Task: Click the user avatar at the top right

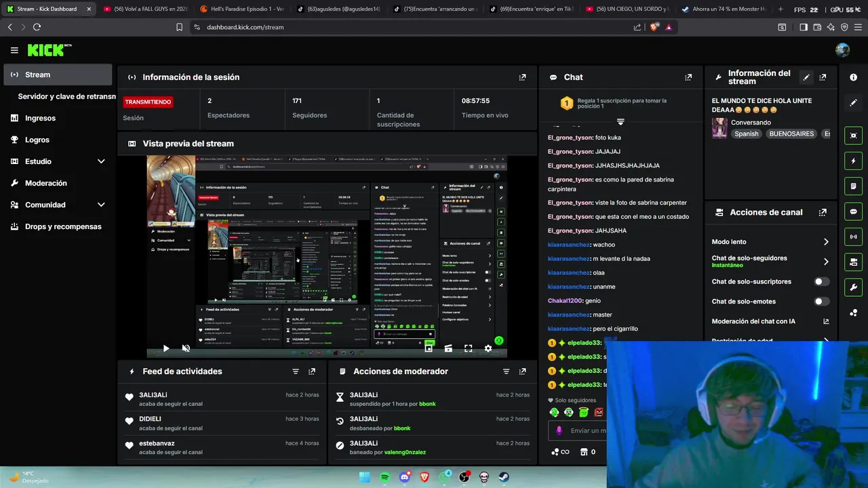Action: 843,50
